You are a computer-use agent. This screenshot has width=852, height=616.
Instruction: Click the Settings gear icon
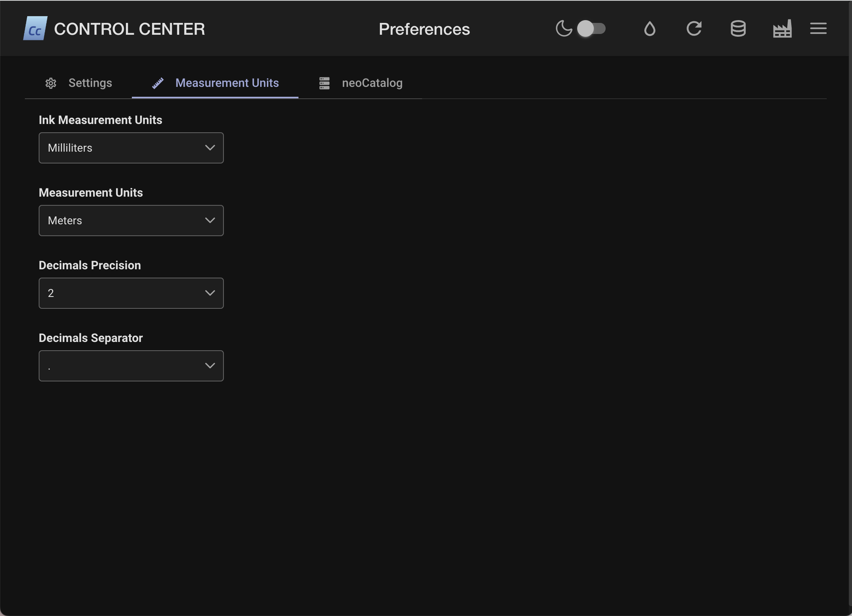[x=51, y=83]
